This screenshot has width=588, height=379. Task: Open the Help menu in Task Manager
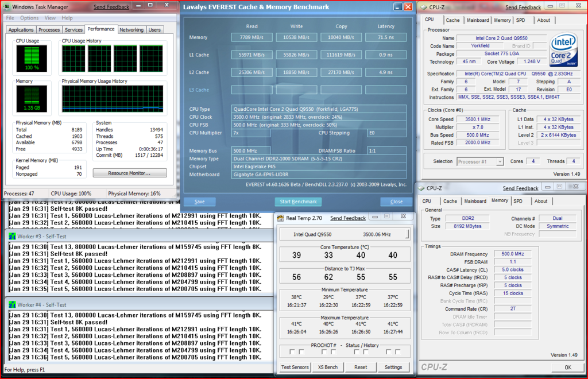[67, 18]
